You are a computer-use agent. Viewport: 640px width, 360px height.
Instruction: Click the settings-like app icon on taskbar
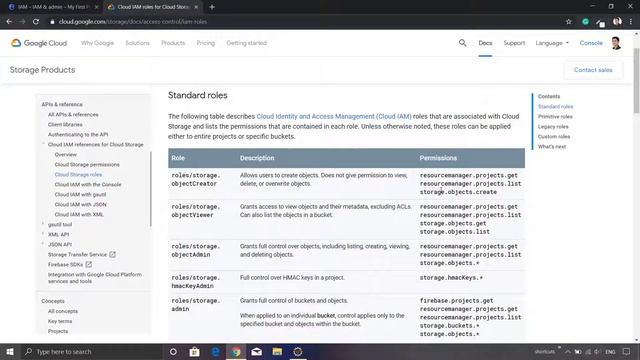pyautogui.click(x=298, y=351)
